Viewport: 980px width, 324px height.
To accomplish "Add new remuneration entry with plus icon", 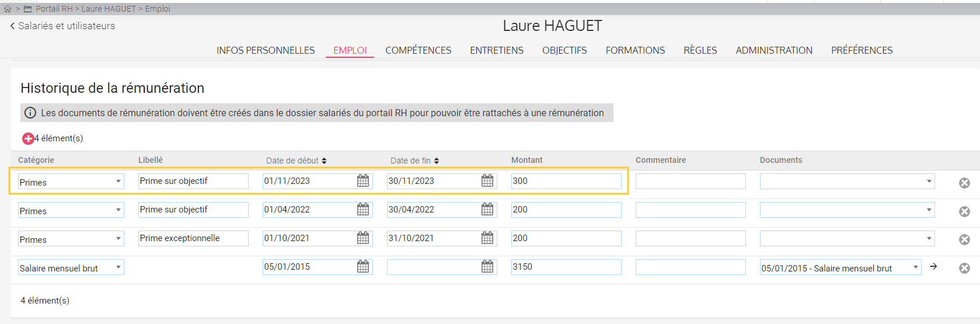I will [27, 138].
